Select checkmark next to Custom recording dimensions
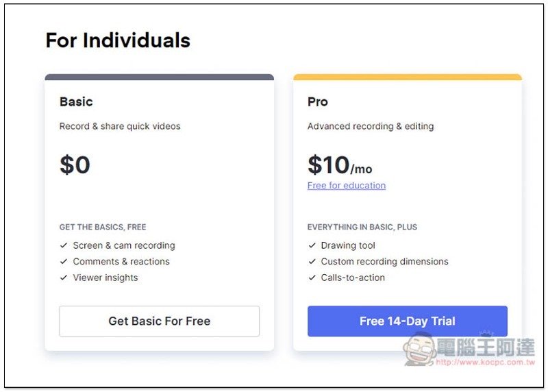 pos(312,262)
